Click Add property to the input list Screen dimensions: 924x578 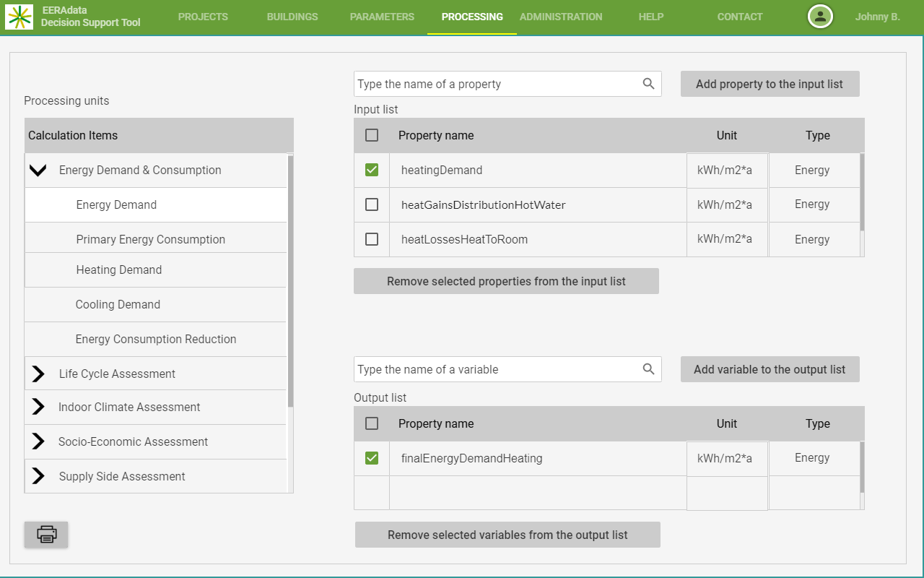tap(770, 84)
